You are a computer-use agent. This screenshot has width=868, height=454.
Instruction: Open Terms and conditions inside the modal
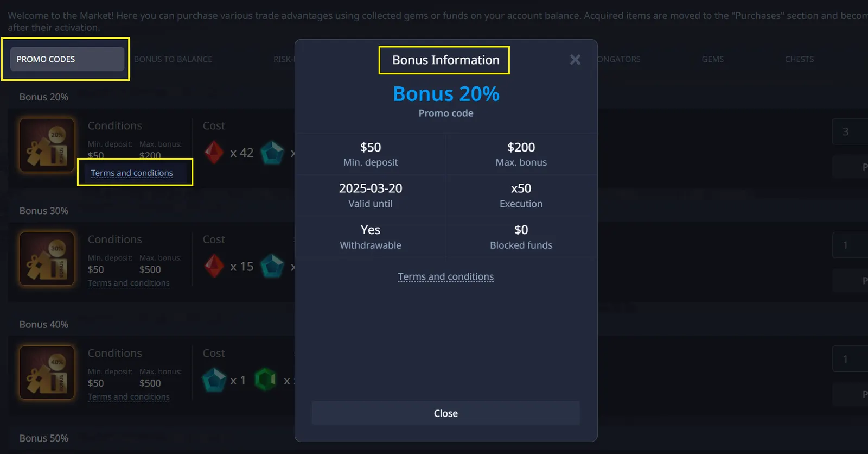click(445, 276)
